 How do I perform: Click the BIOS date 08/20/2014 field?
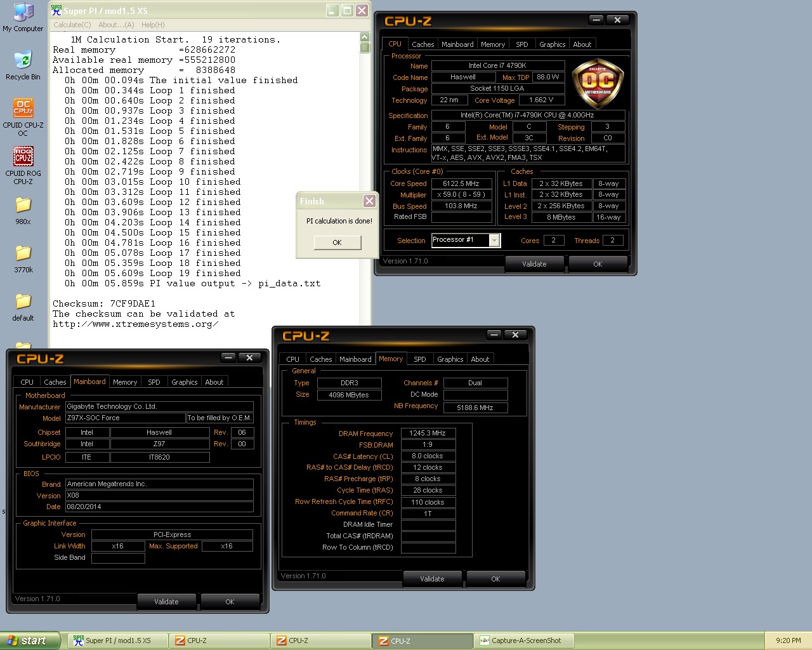click(x=159, y=507)
